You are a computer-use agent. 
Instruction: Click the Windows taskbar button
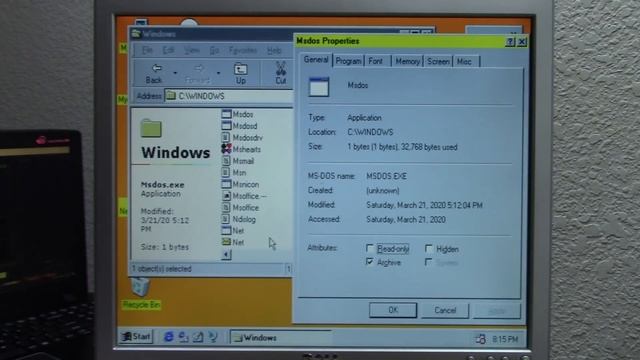281,338
